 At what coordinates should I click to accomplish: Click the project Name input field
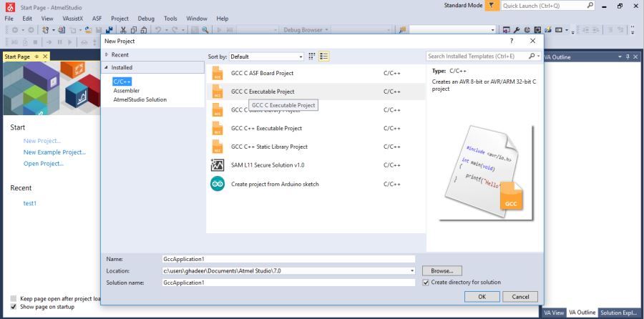pyautogui.click(x=289, y=259)
